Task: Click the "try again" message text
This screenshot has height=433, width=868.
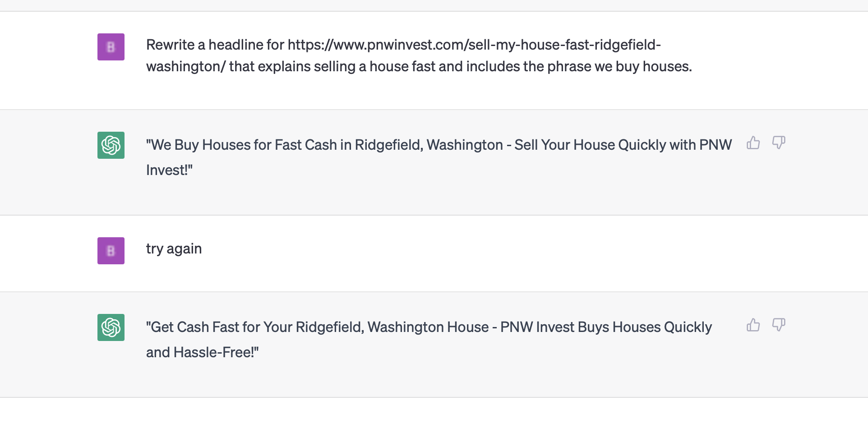Action: pos(174,249)
